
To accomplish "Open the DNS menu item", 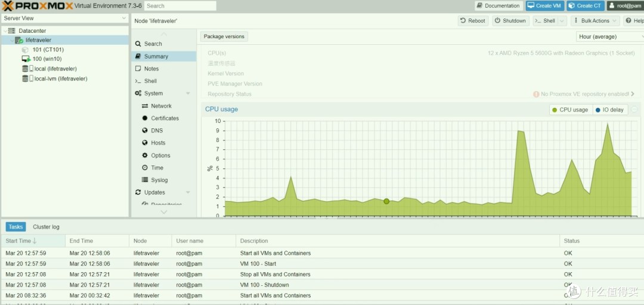I will pyautogui.click(x=164, y=131).
